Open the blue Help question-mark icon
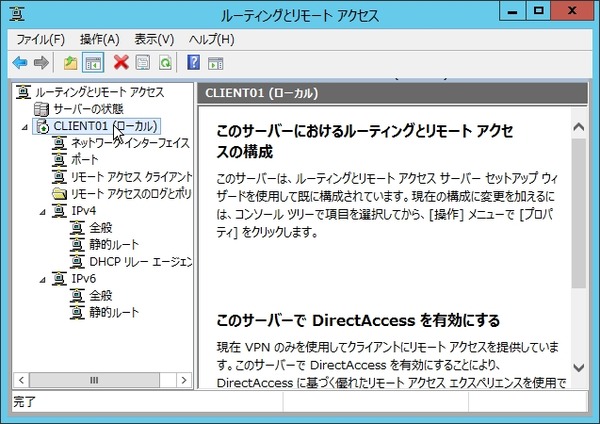The height and width of the screenshot is (424, 600). coord(194,62)
